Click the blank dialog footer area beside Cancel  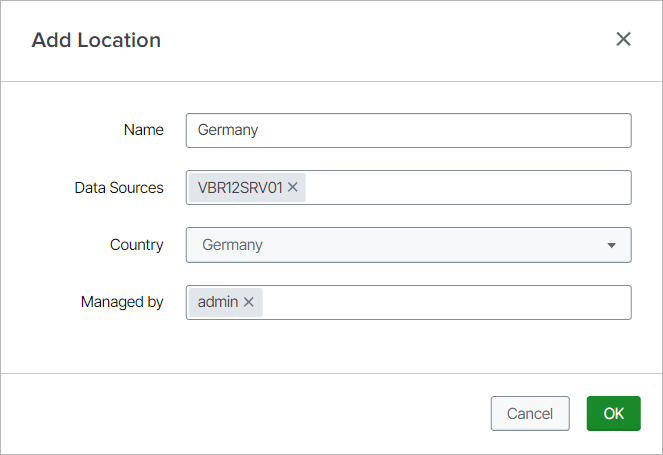point(250,413)
